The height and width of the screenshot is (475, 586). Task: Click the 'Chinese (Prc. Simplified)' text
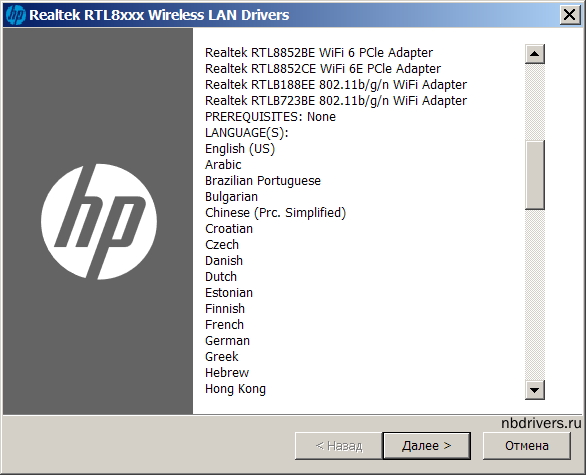275,213
